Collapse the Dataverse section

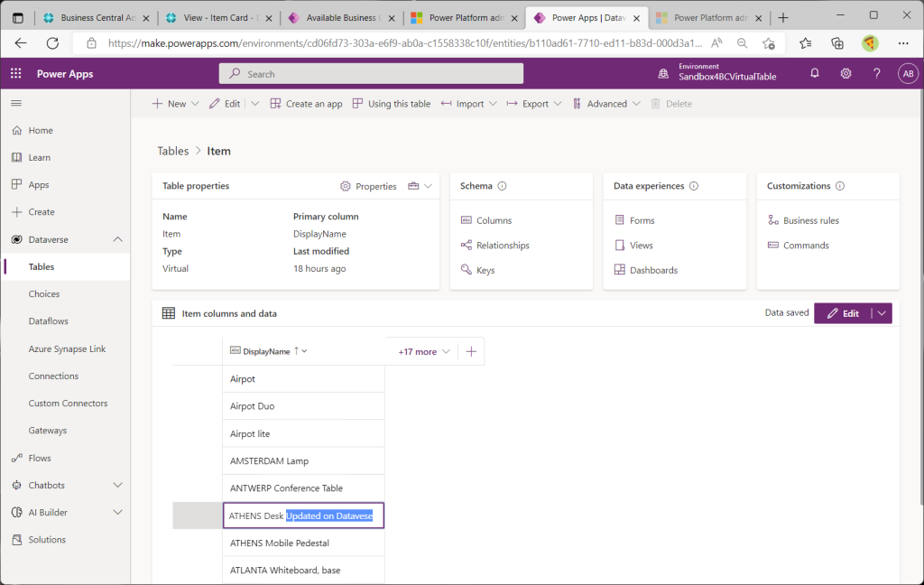(118, 239)
